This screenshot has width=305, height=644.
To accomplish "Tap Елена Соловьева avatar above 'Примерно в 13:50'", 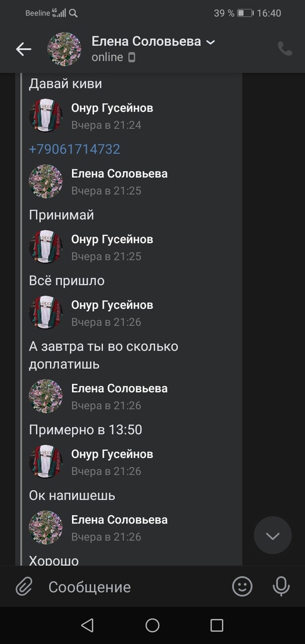I will click(45, 396).
